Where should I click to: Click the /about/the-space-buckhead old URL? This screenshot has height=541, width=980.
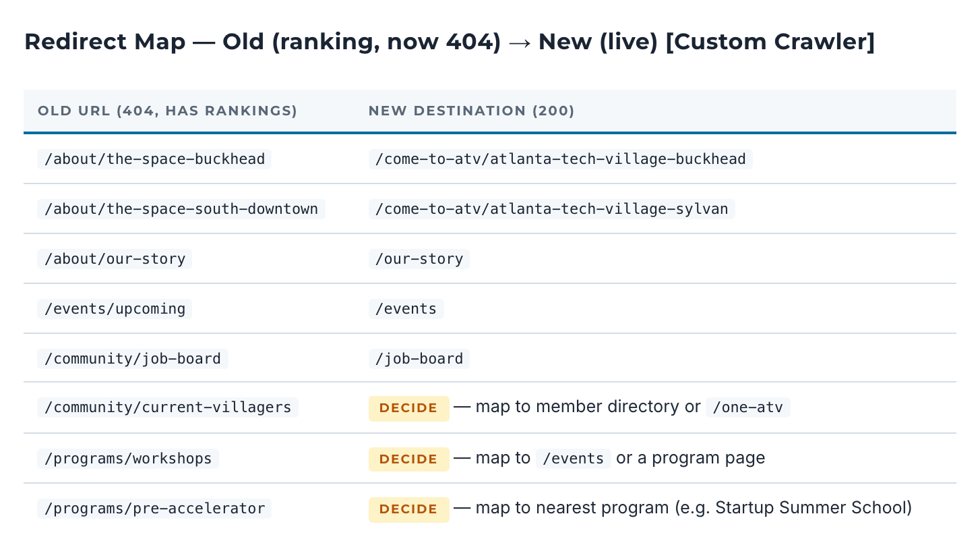154,159
